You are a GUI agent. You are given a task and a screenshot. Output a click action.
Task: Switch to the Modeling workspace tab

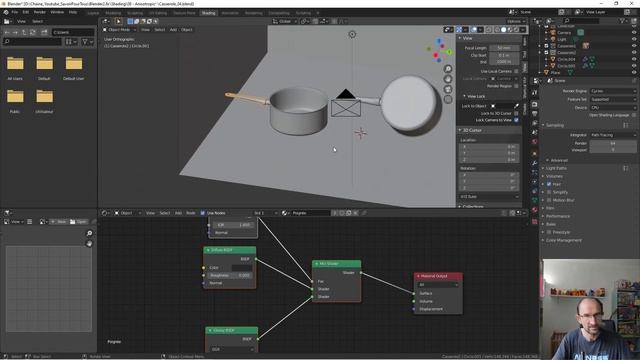click(x=113, y=13)
